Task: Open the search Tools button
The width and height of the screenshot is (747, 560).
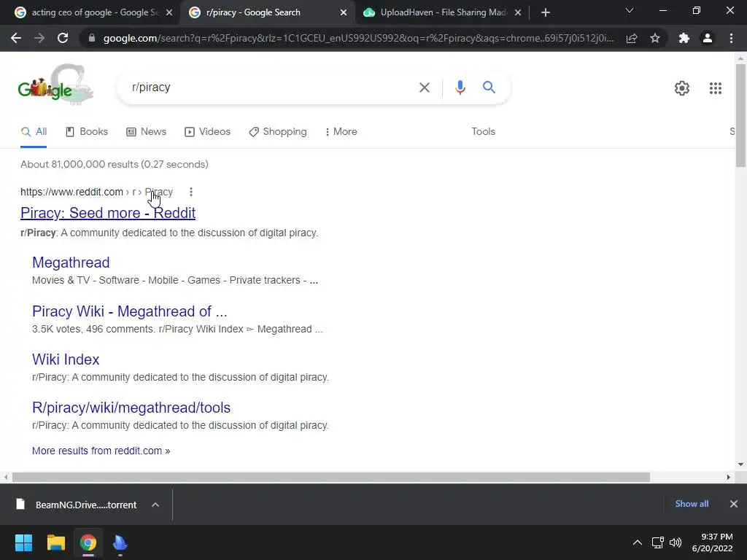Action: click(x=483, y=132)
